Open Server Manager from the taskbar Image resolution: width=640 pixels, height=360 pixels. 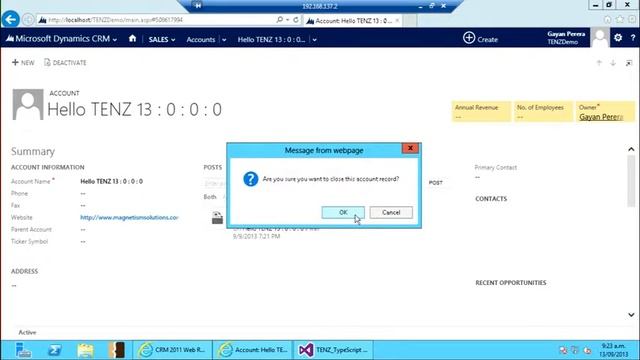click(23, 350)
